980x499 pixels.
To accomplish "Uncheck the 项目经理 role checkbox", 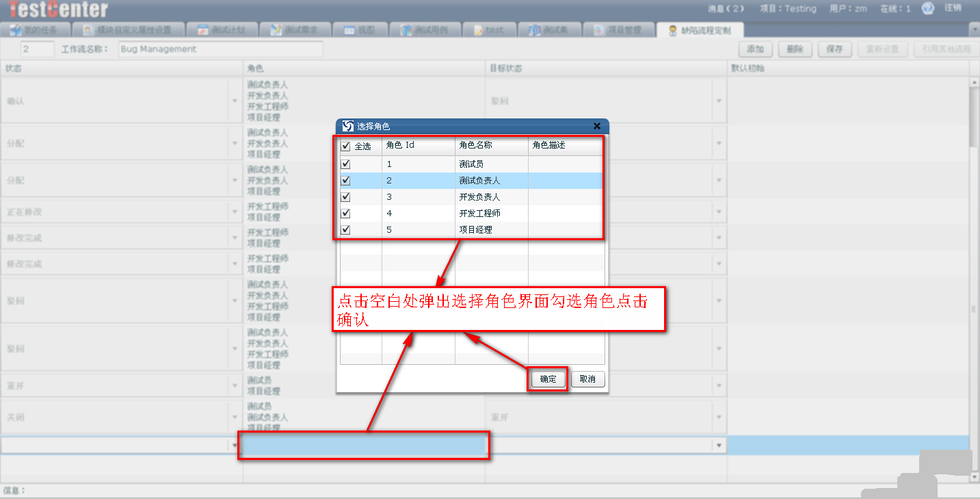I will tap(345, 230).
